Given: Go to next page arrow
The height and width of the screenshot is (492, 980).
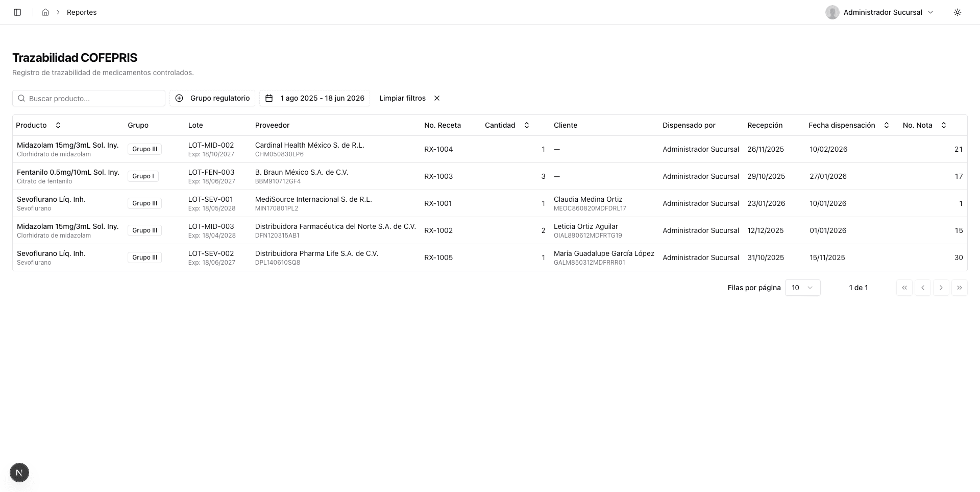Looking at the screenshot, I should point(941,288).
